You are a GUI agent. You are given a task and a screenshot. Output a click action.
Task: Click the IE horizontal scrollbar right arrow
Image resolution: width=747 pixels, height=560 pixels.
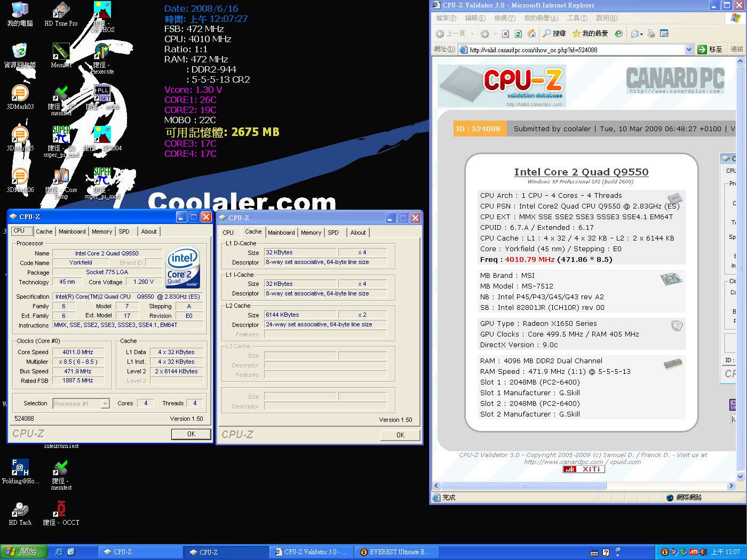tap(731, 486)
